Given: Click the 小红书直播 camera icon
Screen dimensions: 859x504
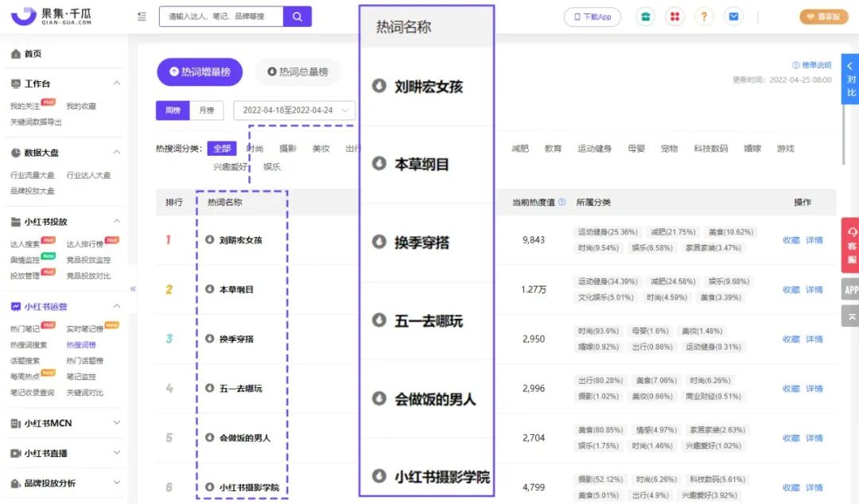Looking at the screenshot, I should coord(16,454).
